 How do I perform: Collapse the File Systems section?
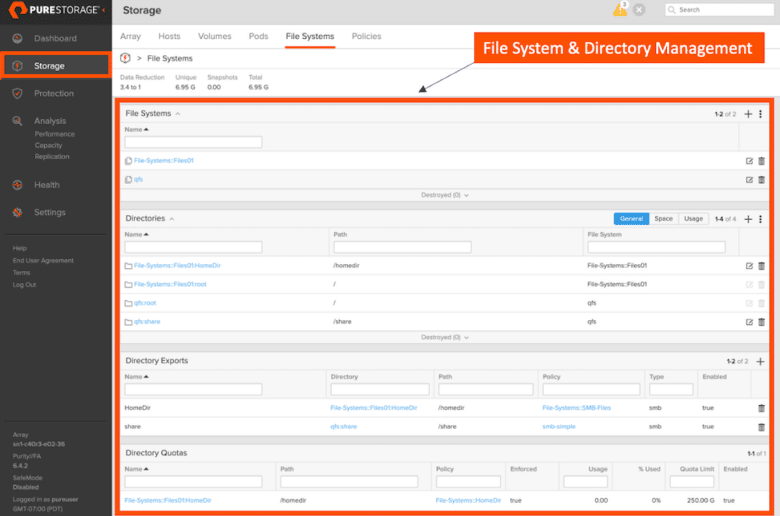click(x=178, y=114)
